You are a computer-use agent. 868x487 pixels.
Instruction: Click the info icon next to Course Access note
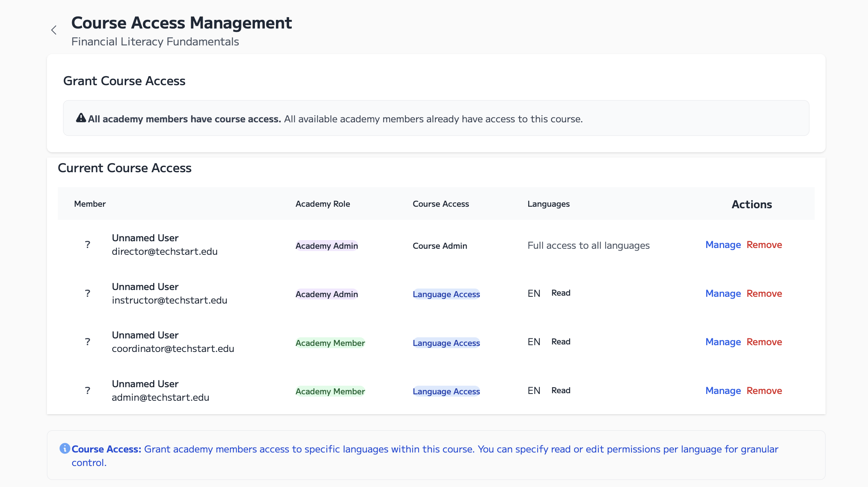65,448
